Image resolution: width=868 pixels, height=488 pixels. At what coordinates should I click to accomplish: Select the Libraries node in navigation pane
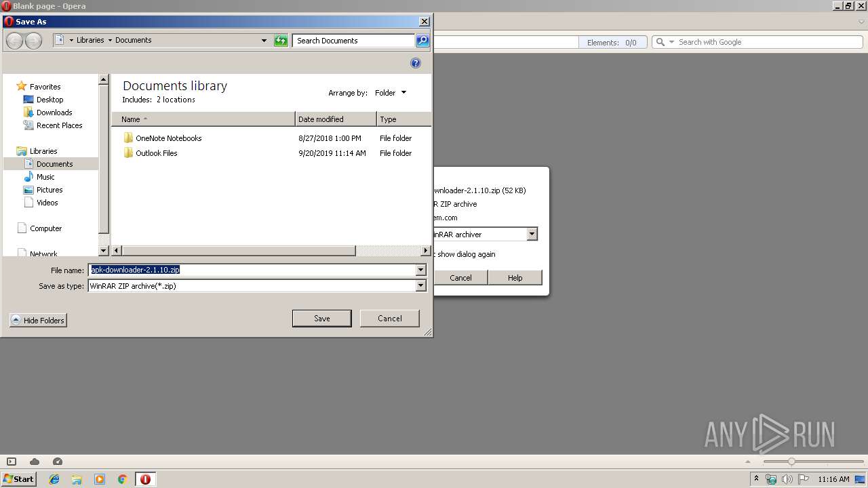(x=43, y=151)
